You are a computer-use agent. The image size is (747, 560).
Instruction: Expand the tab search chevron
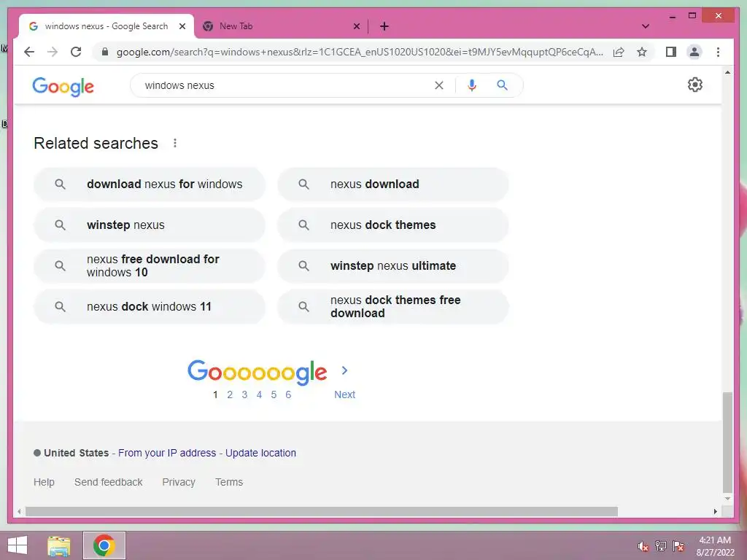(645, 26)
